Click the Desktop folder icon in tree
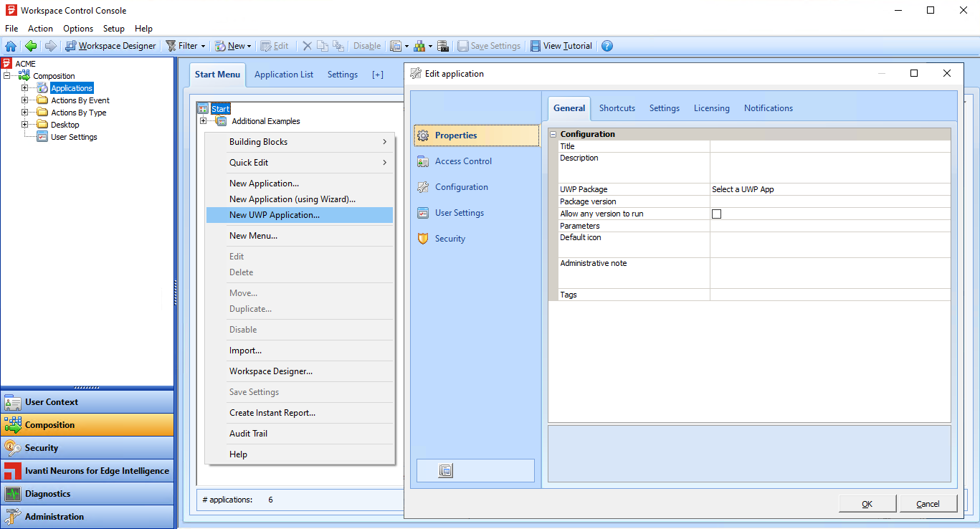This screenshot has width=980, height=529. (x=42, y=125)
